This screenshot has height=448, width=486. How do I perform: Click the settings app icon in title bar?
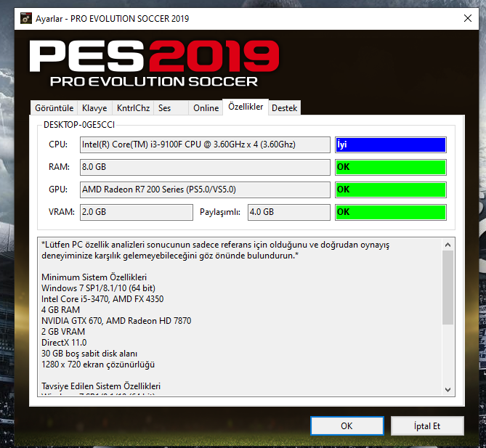(x=26, y=19)
